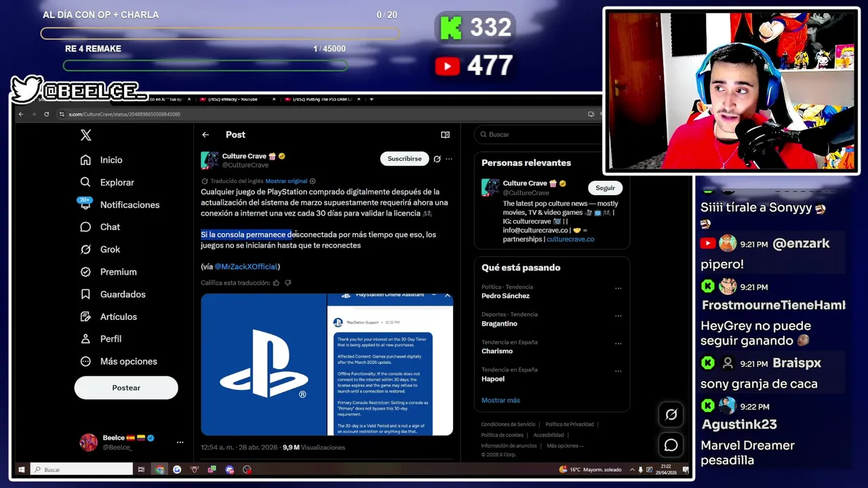Open Notificaciones bell with 20+ badge
The width and height of the screenshot is (868, 488).
click(85, 204)
